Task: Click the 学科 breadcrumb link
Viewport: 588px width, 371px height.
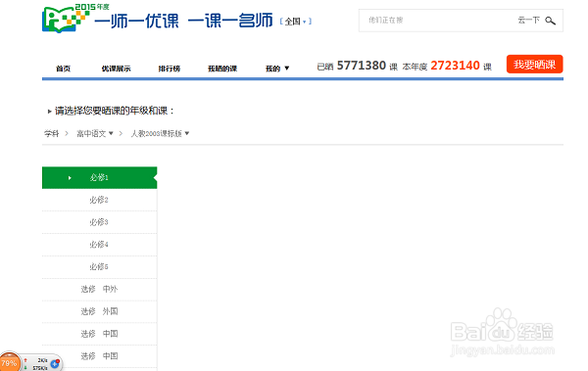Action: [52, 133]
